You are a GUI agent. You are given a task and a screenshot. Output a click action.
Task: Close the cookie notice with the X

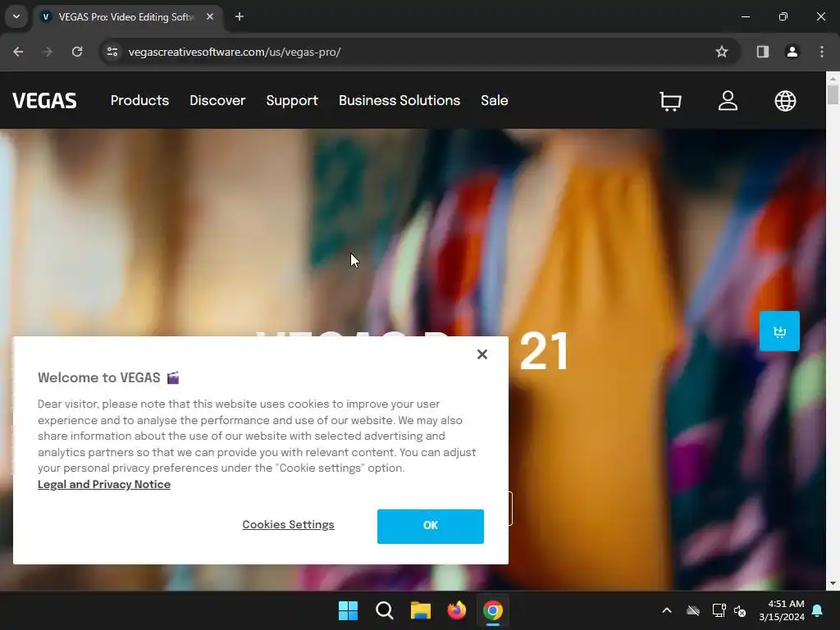(x=482, y=354)
